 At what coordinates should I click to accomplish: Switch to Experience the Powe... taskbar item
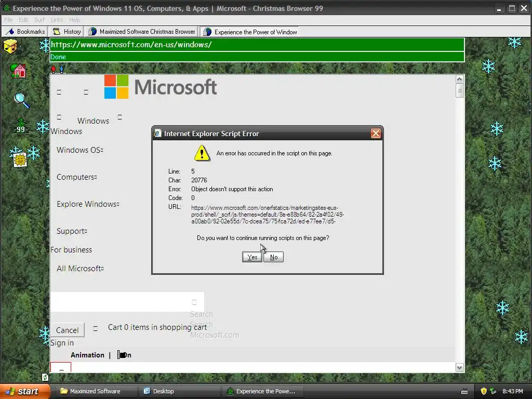point(262,391)
